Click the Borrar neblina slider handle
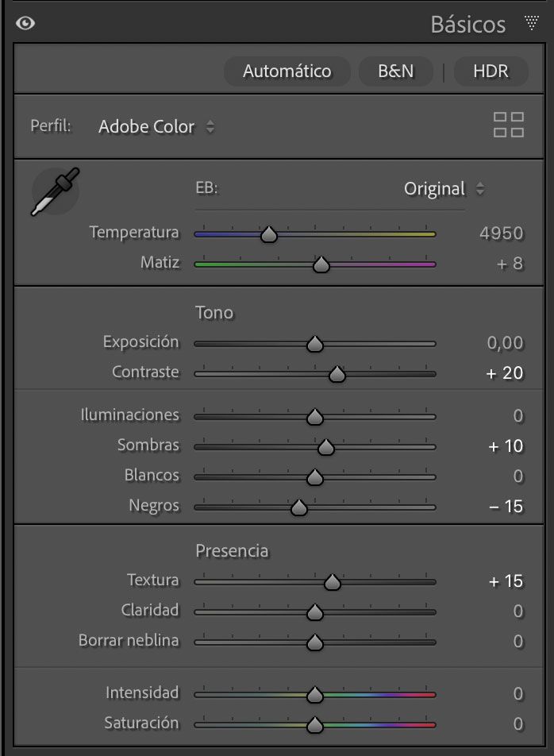 tap(315, 642)
